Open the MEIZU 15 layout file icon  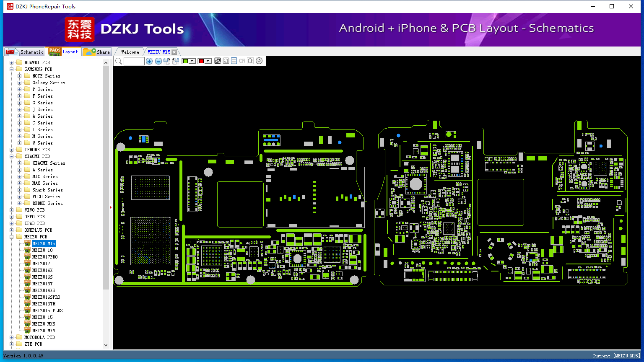point(27,317)
